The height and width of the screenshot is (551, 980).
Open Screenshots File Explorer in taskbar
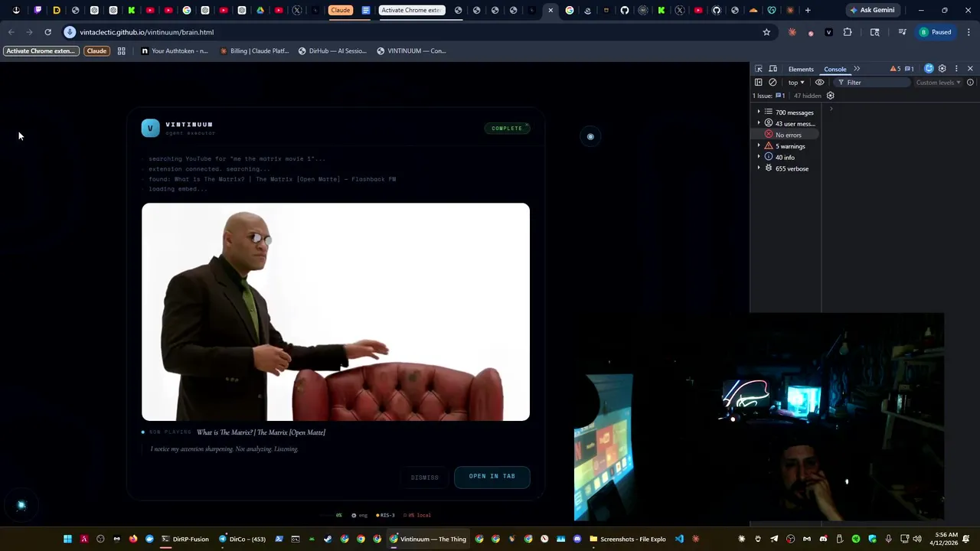point(628,539)
